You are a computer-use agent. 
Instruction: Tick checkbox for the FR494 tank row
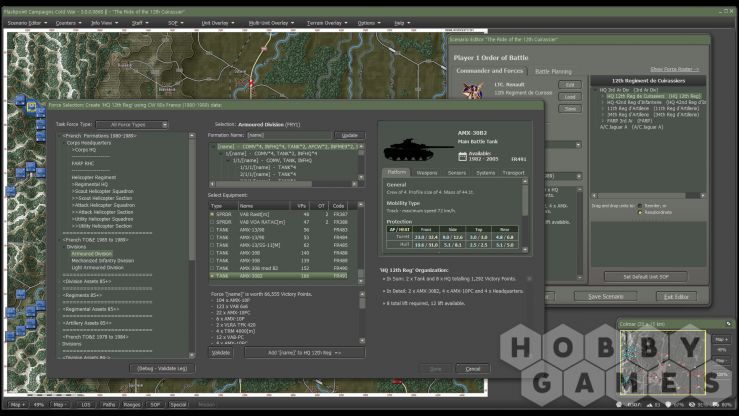pos(212,237)
